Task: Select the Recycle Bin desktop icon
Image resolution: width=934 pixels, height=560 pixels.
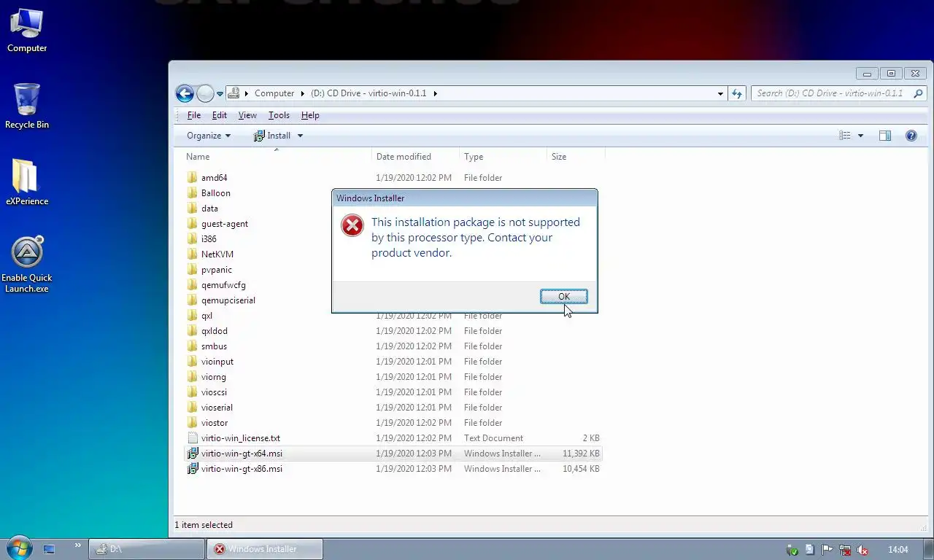Action: [27, 106]
